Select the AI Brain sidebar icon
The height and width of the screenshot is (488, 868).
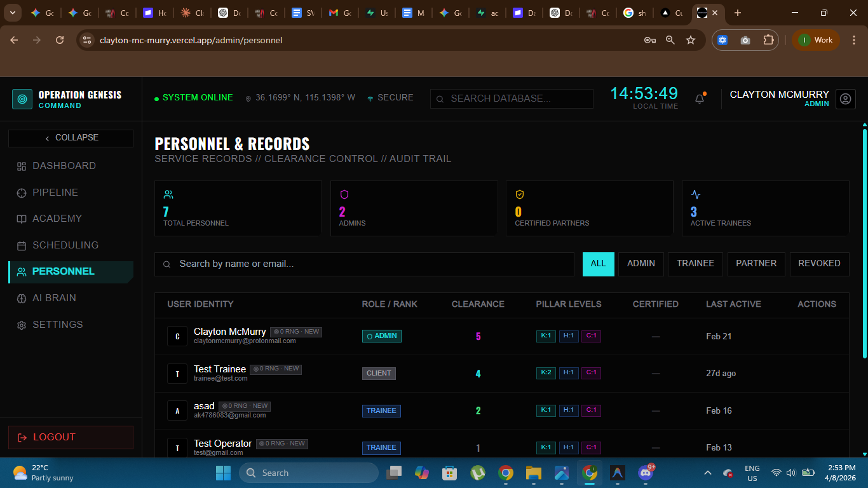22,298
